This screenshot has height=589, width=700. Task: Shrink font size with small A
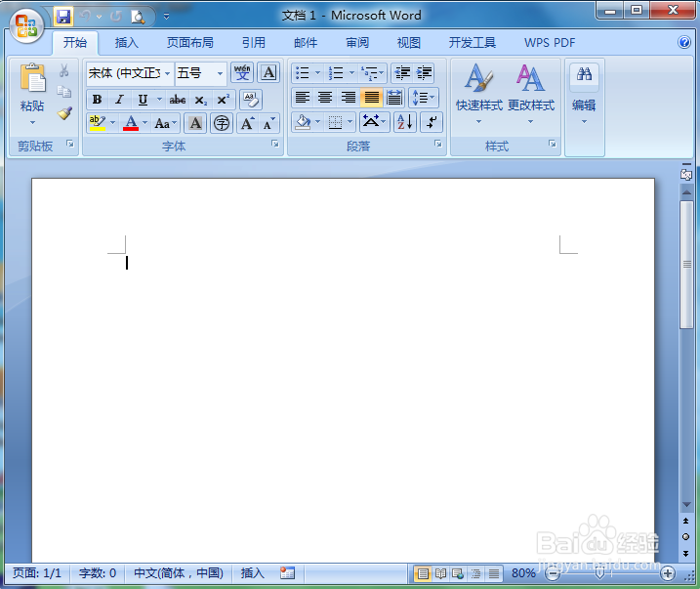click(x=268, y=123)
